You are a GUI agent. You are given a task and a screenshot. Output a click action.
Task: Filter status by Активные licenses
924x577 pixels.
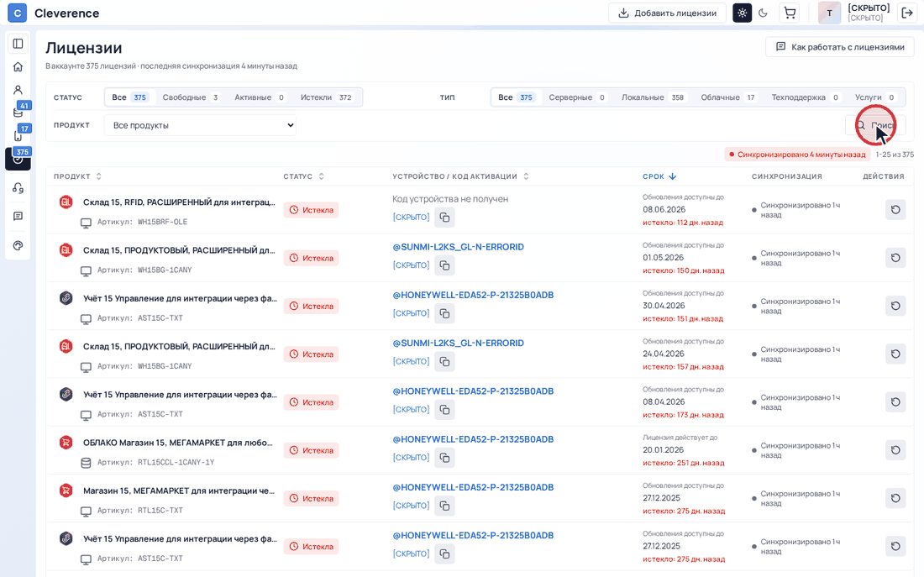pyautogui.click(x=260, y=97)
